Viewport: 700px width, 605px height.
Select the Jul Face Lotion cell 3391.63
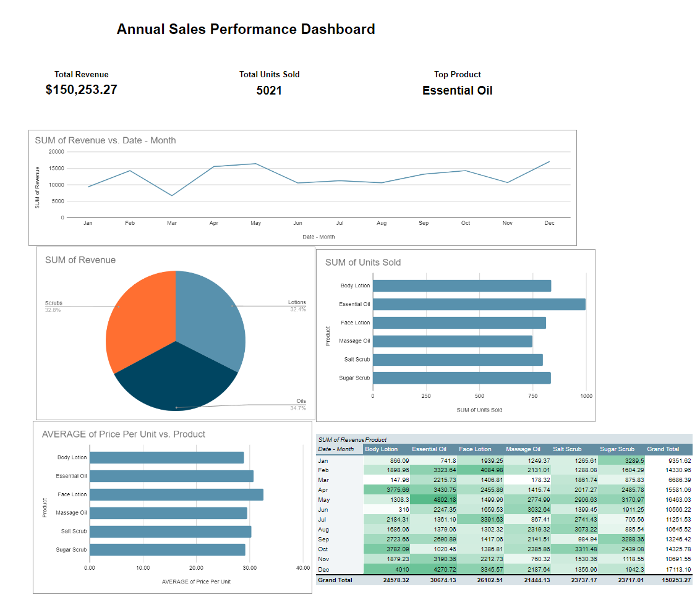click(x=480, y=519)
